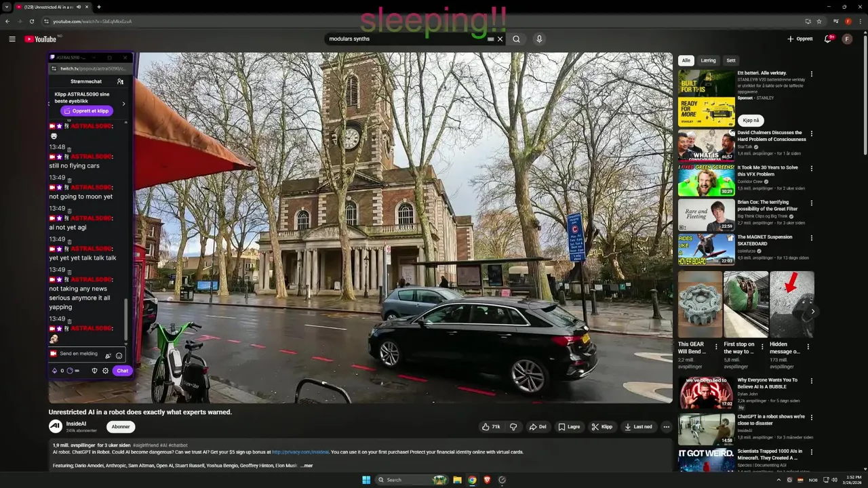Viewport: 868px width, 488px height.
Task: Open Twitch chat settings gear
Action: [x=105, y=371]
